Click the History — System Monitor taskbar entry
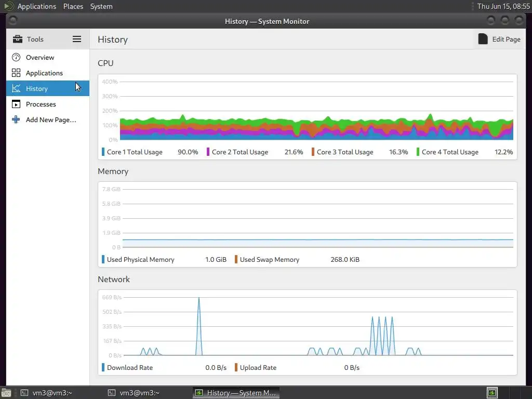Image resolution: width=532 pixels, height=399 pixels. coord(236,393)
